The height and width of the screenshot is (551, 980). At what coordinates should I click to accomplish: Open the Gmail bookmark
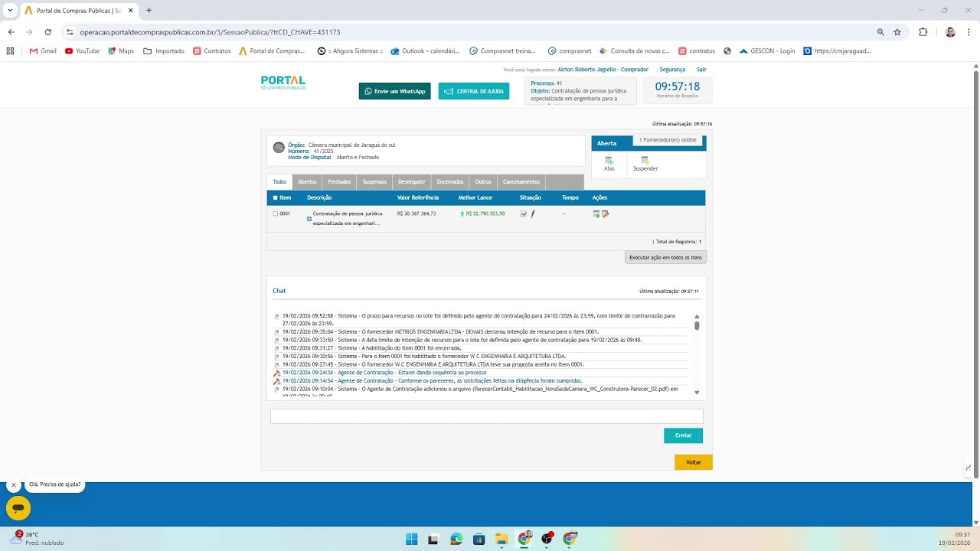click(43, 51)
